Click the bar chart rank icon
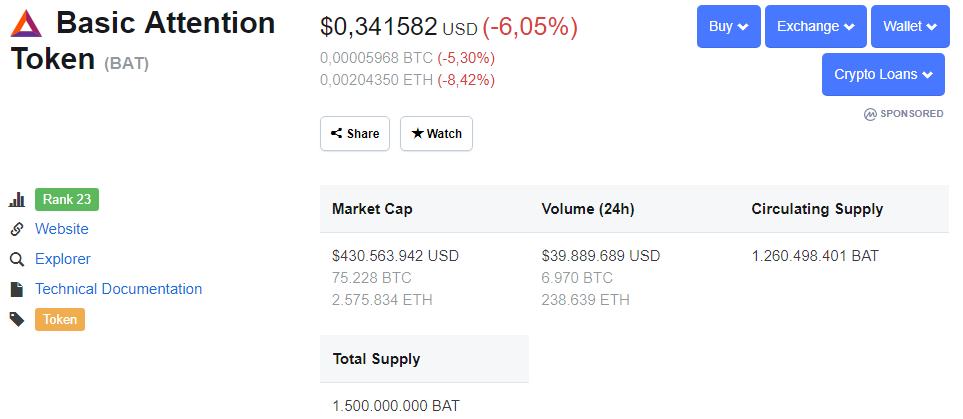 click(17, 200)
